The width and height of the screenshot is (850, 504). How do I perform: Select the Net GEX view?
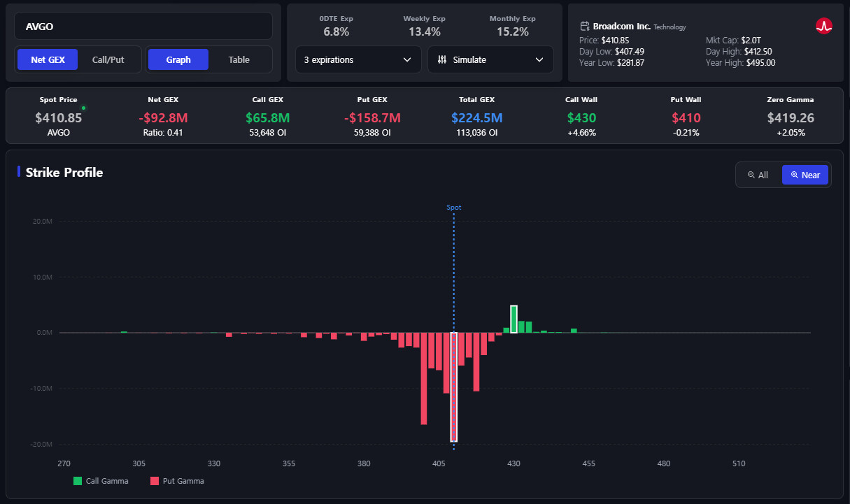[x=48, y=59]
